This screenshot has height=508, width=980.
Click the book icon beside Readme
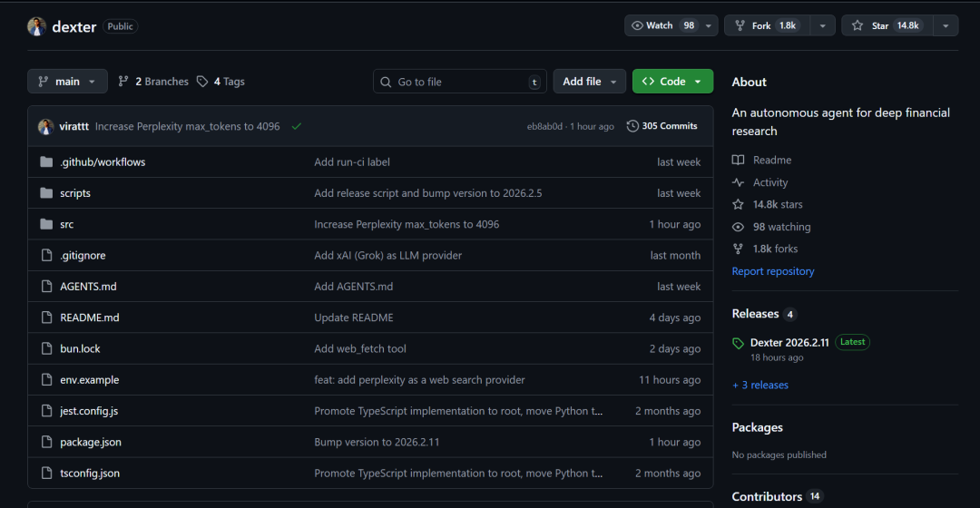click(739, 160)
